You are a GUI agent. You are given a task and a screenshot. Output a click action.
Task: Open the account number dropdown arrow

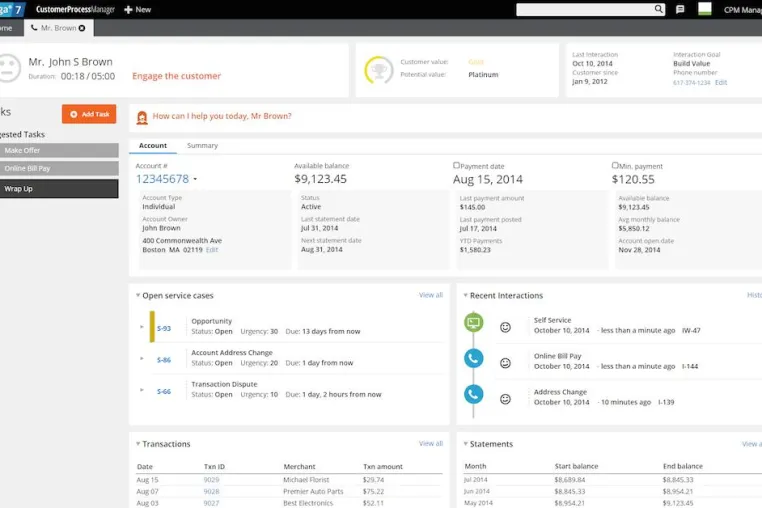tap(195, 179)
